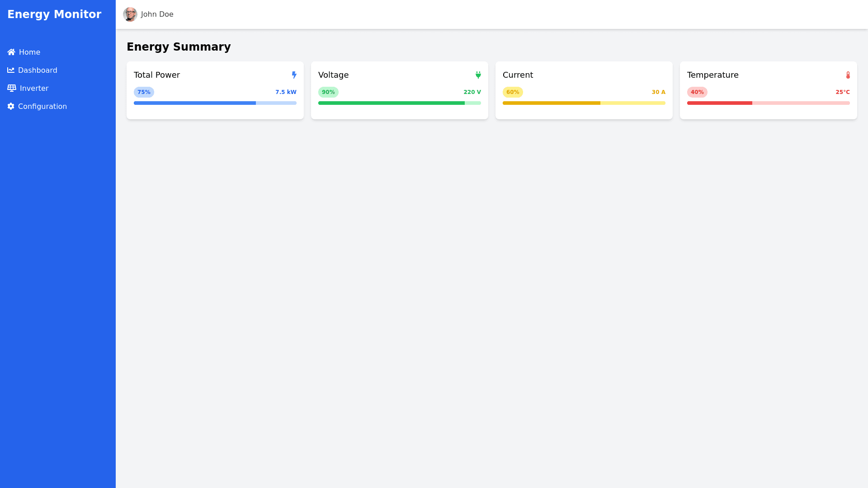868x488 pixels.
Task: Click the Total Power lightning bolt icon
Action: (x=294, y=75)
